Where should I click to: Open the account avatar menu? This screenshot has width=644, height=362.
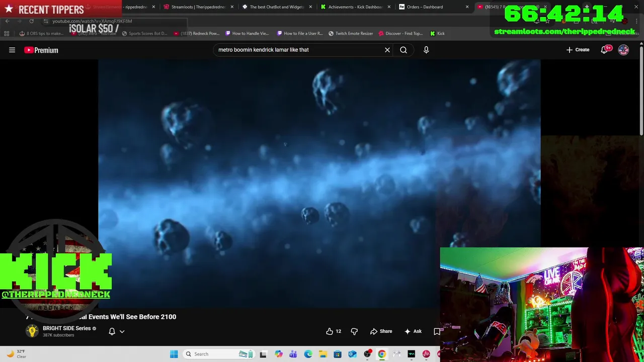tap(623, 50)
